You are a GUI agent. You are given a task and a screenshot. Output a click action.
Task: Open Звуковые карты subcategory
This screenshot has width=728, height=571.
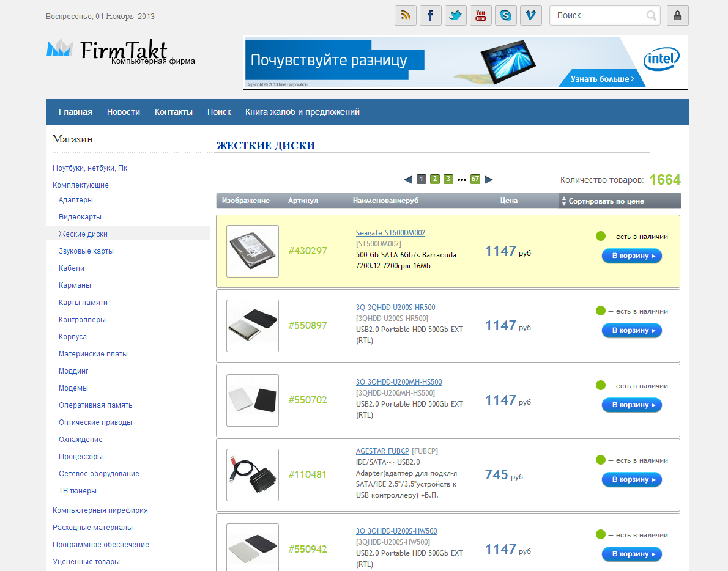coord(86,251)
